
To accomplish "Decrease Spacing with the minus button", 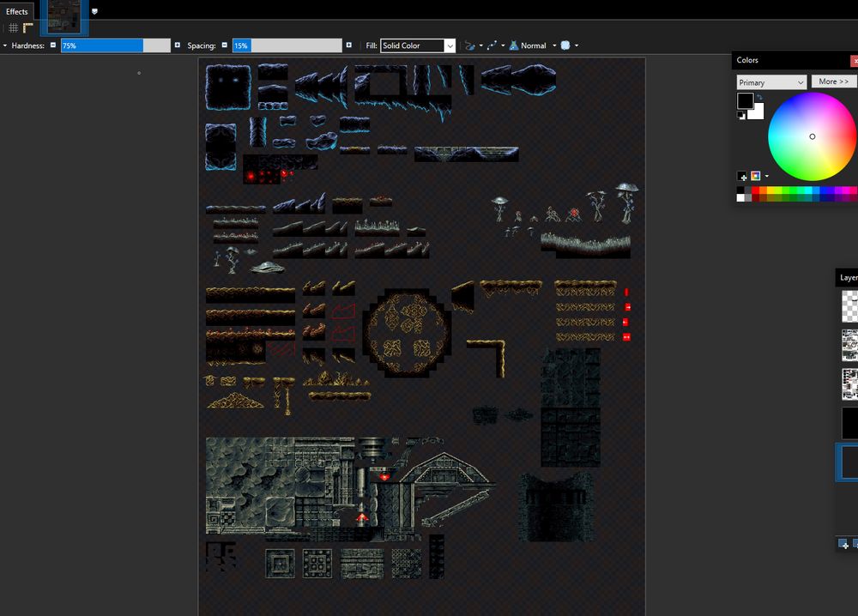I will pyautogui.click(x=224, y=45).
